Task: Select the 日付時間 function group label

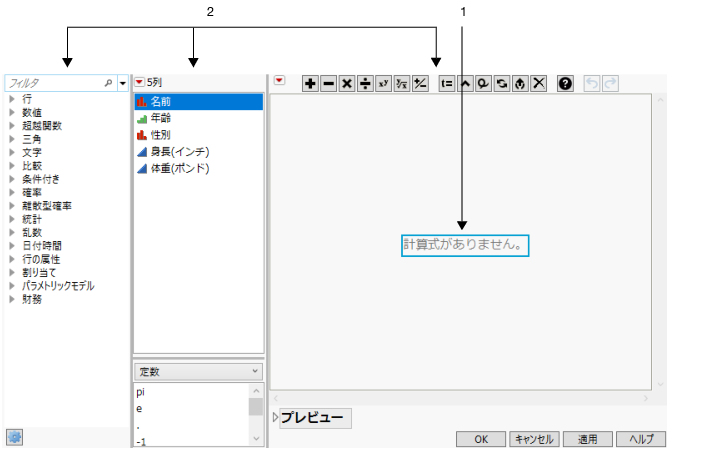Action: 42,246
